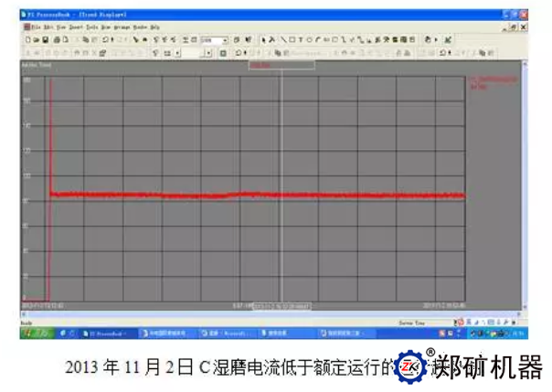Open the View menu

coord(61,26)
